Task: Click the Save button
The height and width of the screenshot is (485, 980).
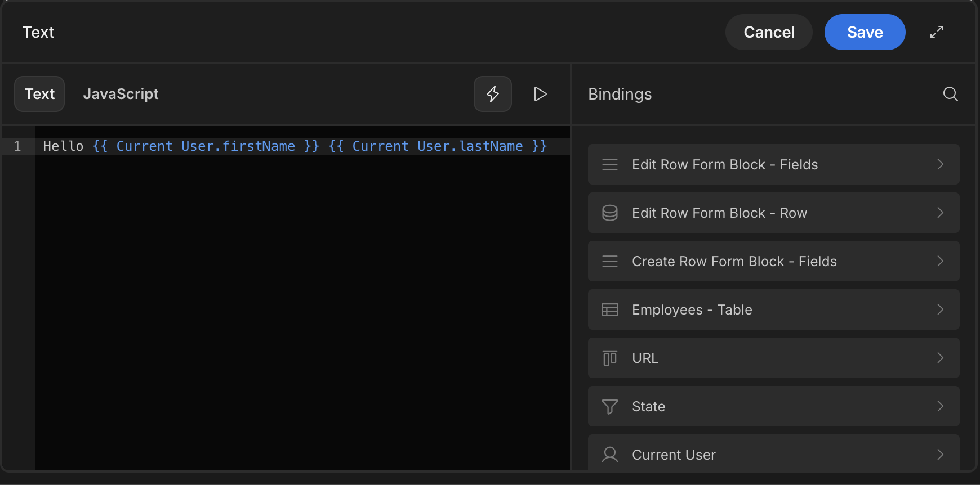Action: [x=865, y=32]
